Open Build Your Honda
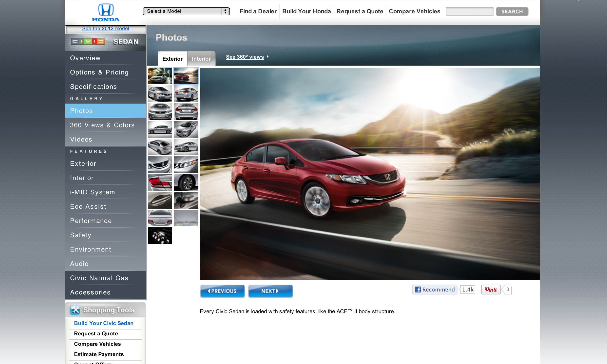The image size is (607, 364). [x=306, y=11]
